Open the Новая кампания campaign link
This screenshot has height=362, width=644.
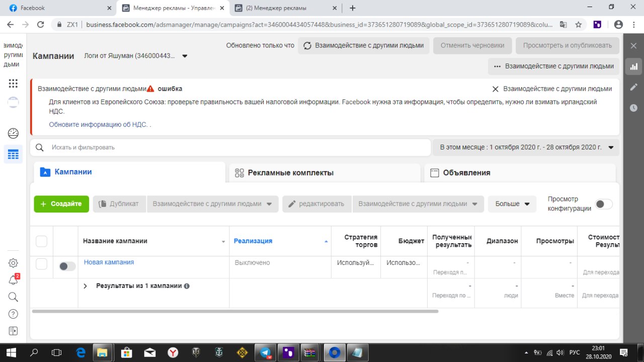pyautogui.click(x=109, y=262)
